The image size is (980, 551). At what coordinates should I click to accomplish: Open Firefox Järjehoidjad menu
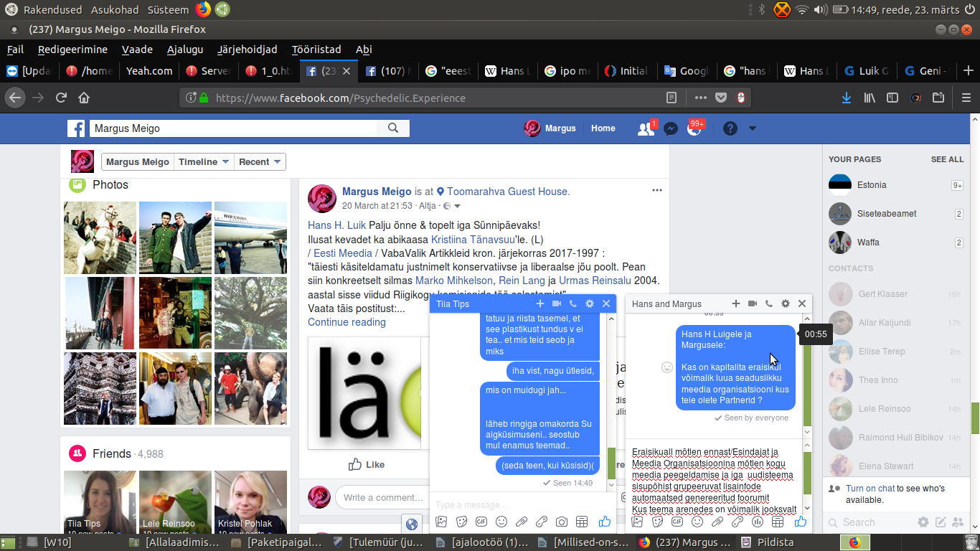tap(248, 50)
